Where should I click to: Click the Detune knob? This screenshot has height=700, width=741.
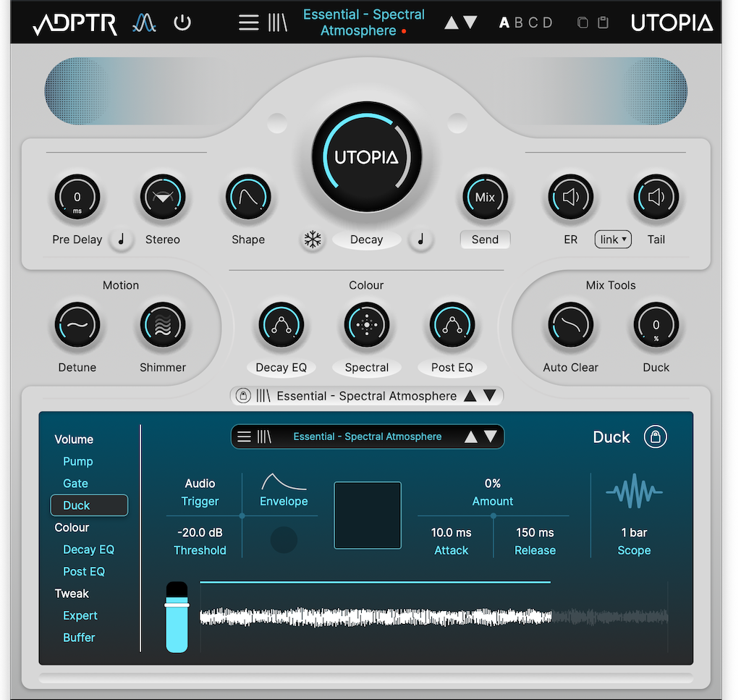tap(77, 325)
